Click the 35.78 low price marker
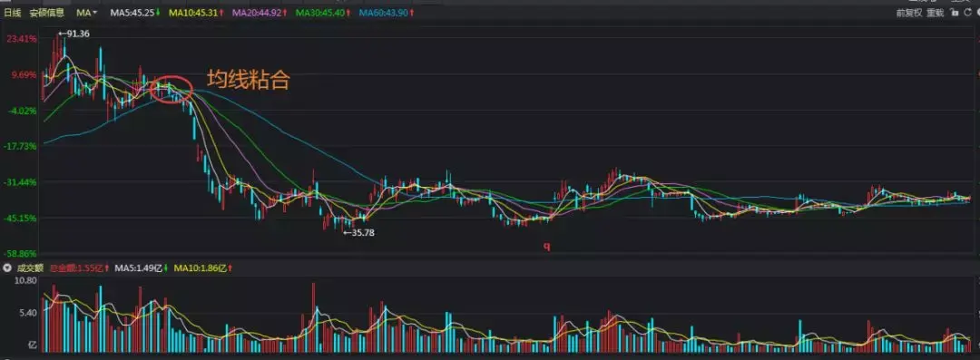The image size is (980, 360). (358, 232)
